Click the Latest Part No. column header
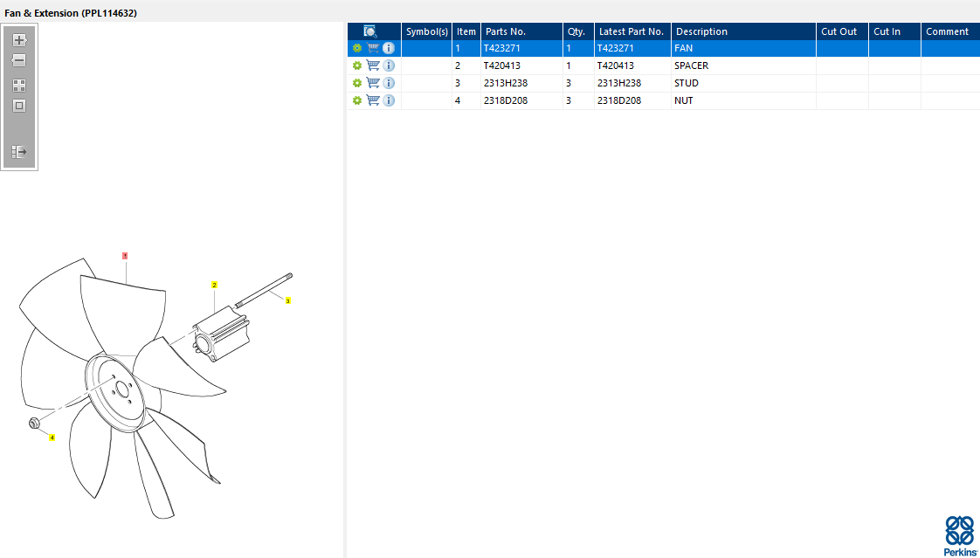980x558 pixels. tap(632, 31)
